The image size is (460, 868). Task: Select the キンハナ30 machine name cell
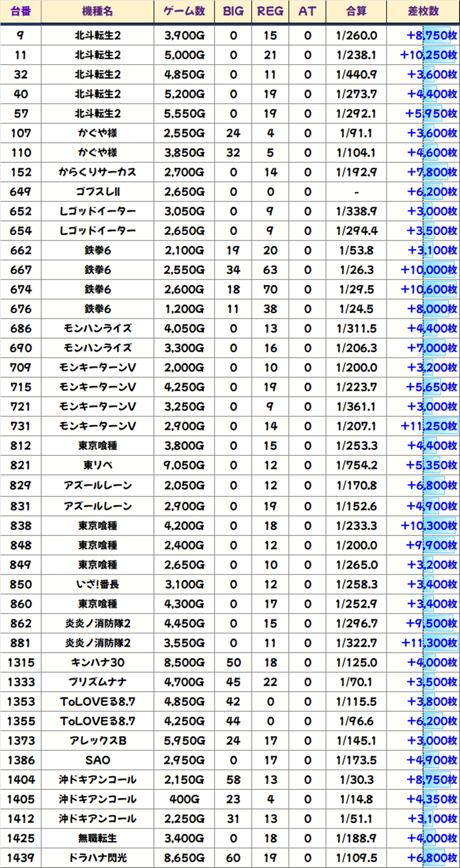(97, 662)
